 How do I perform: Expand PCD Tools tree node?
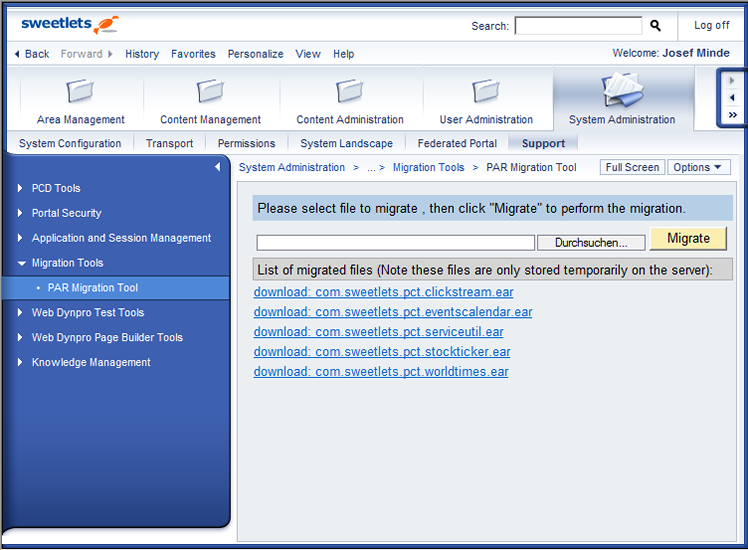(x=20, y=188)
